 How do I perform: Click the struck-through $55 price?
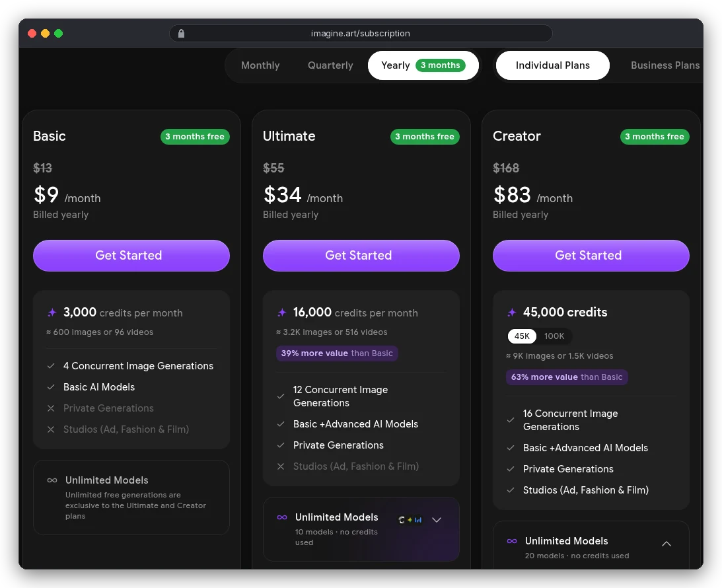(273, 168)
